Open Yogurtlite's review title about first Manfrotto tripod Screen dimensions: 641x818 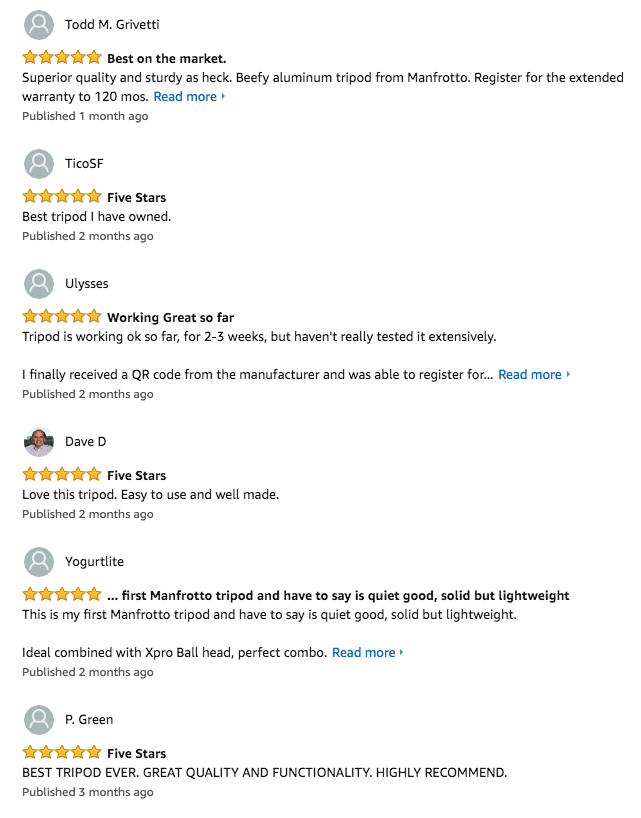(338, 595)
